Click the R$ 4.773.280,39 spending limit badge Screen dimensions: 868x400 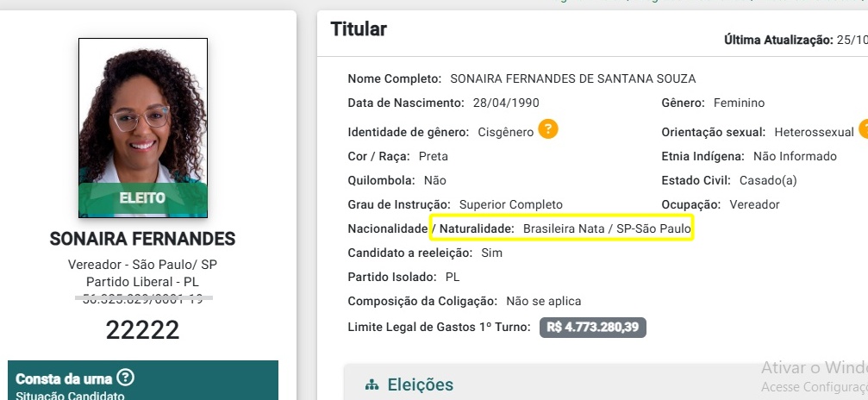(593, 328)
